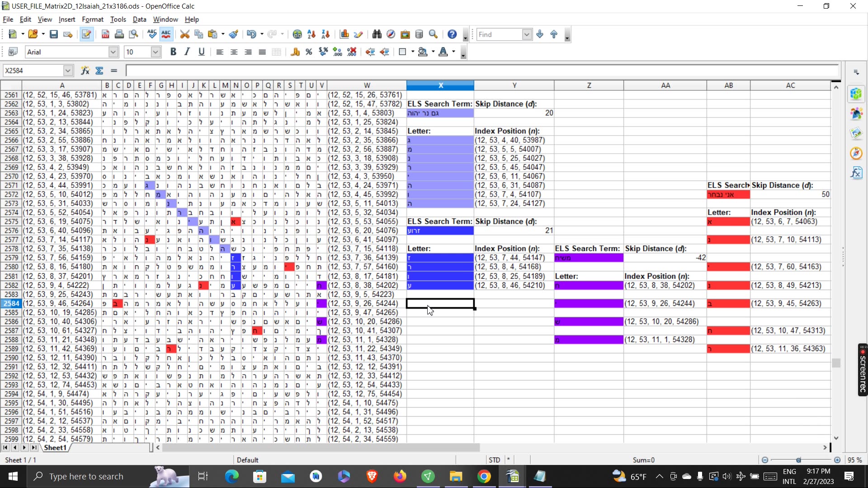Expand the Name Box dropdown

click(x=68, y=70)
